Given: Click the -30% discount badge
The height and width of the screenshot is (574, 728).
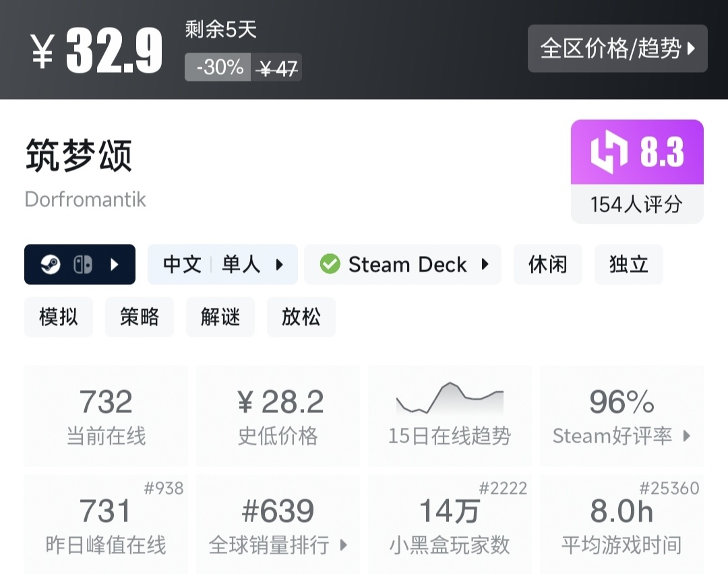Looking at the screenshot, I should pos(218,67).
